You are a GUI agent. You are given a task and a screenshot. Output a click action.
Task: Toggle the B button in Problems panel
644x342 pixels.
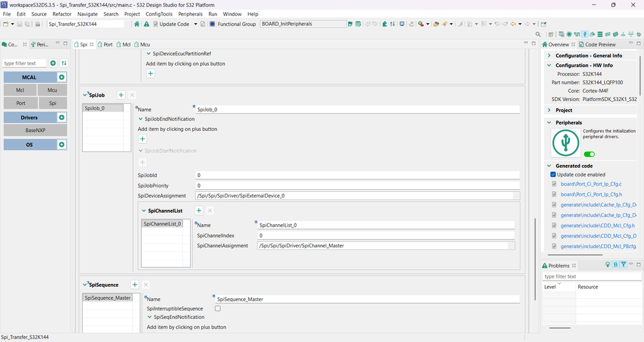click(616, 265)
